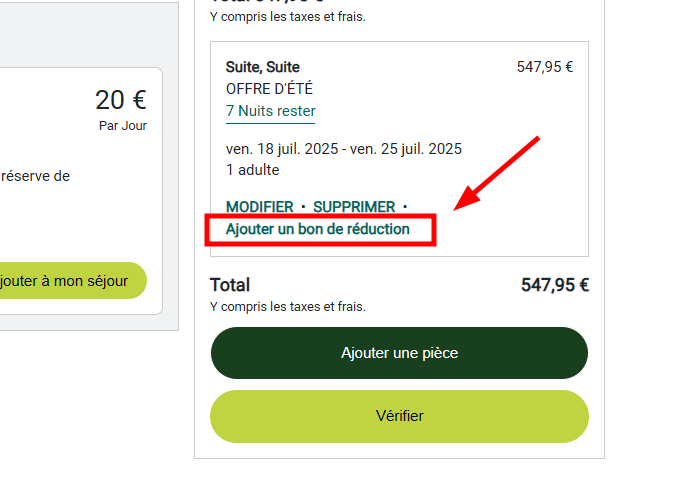The width and height of the screenshot is (698, 491).
Task: Click the Vérifier button
Action: click(399, 416)
